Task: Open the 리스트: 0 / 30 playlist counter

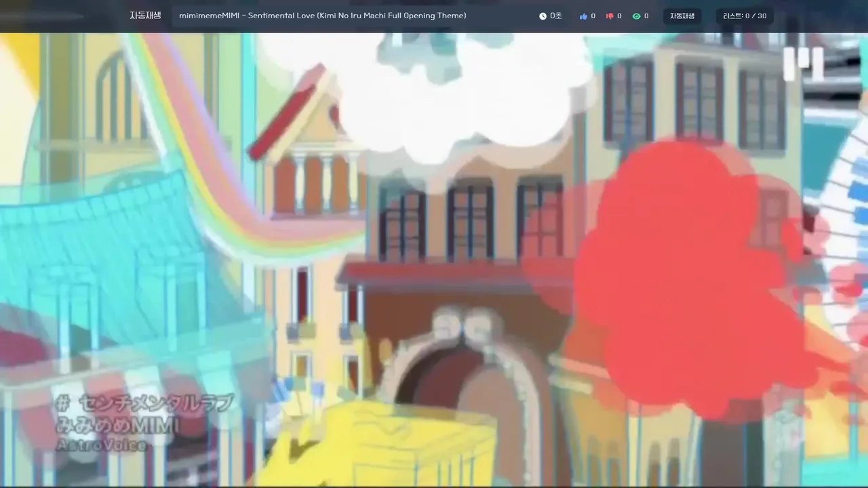Action: tap(745, 16)
